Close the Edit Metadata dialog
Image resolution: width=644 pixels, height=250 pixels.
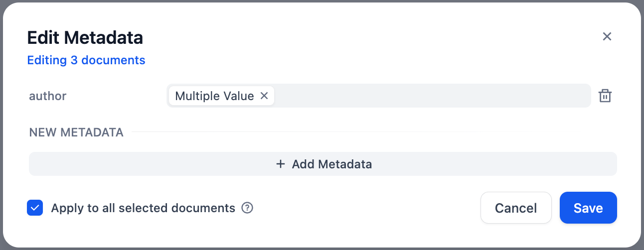point(607,36)
